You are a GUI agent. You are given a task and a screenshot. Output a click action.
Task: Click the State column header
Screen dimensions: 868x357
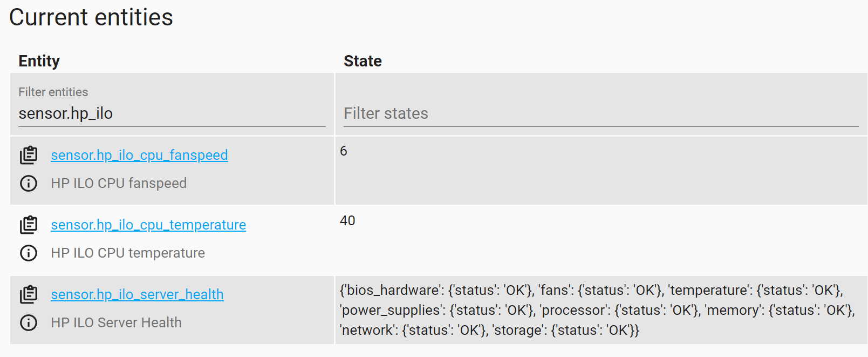(363, 61)
